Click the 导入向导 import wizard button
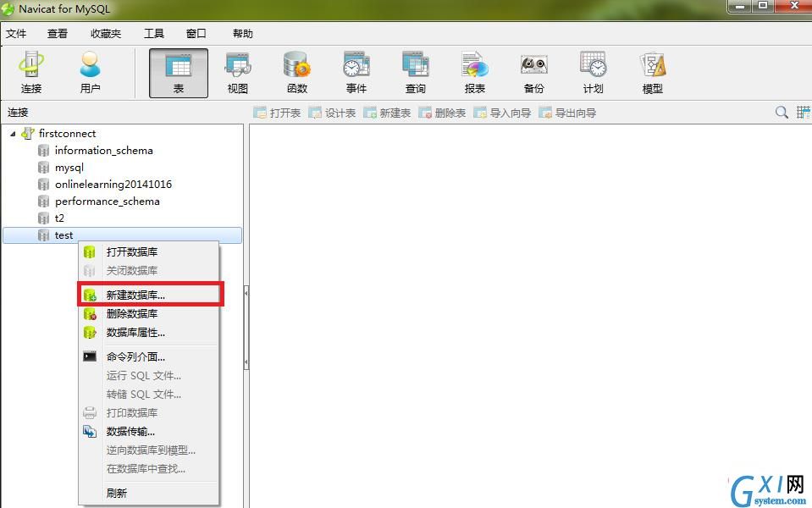812x508 pixels. (502, 113)
